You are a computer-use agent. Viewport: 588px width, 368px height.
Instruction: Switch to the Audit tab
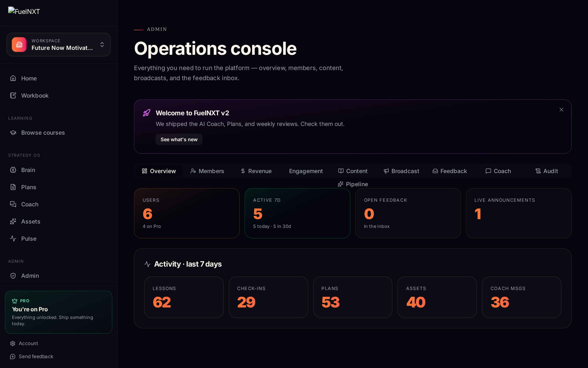[547, 171]
